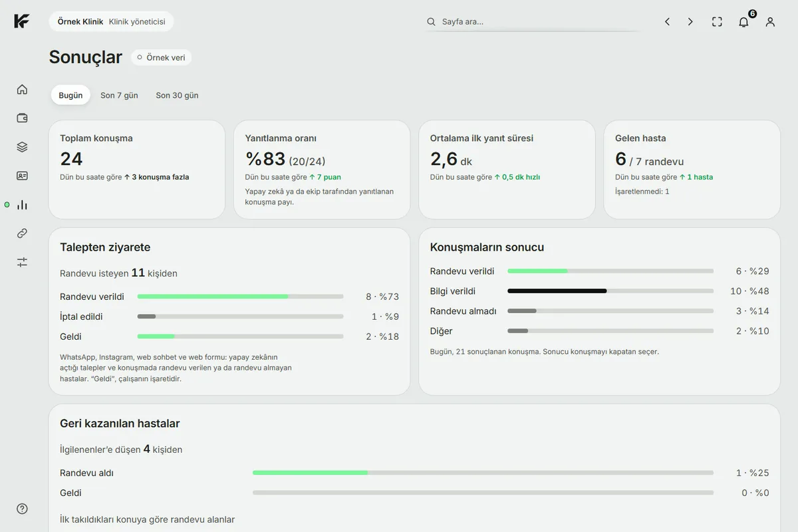798x532 pixels.
Task: Open the Örnek Klinik clinic selector
Action: (x=111, y=22)
